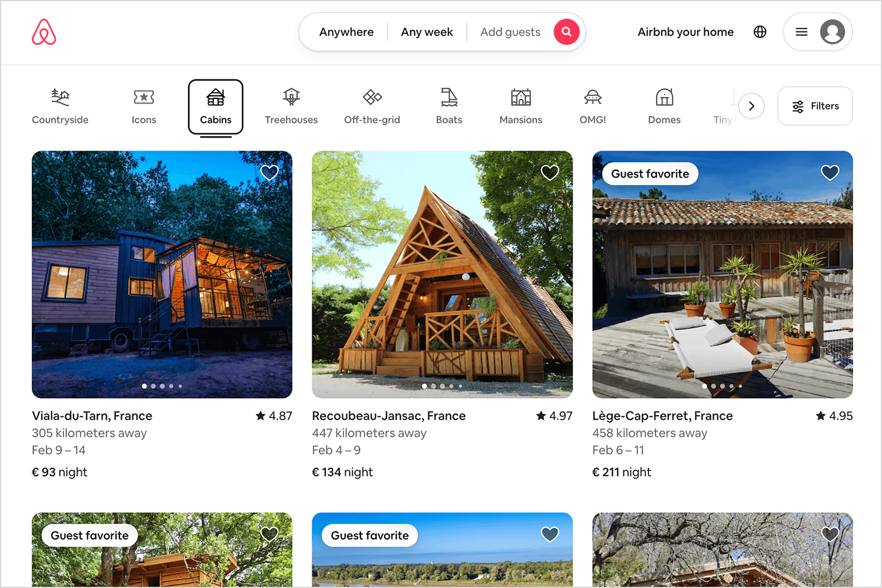Open the Lège-Cap-Ferret wooden cabin photo
The width and height of the screenshot is (882, 588).
pyautogui.click(x=723, y=275)
